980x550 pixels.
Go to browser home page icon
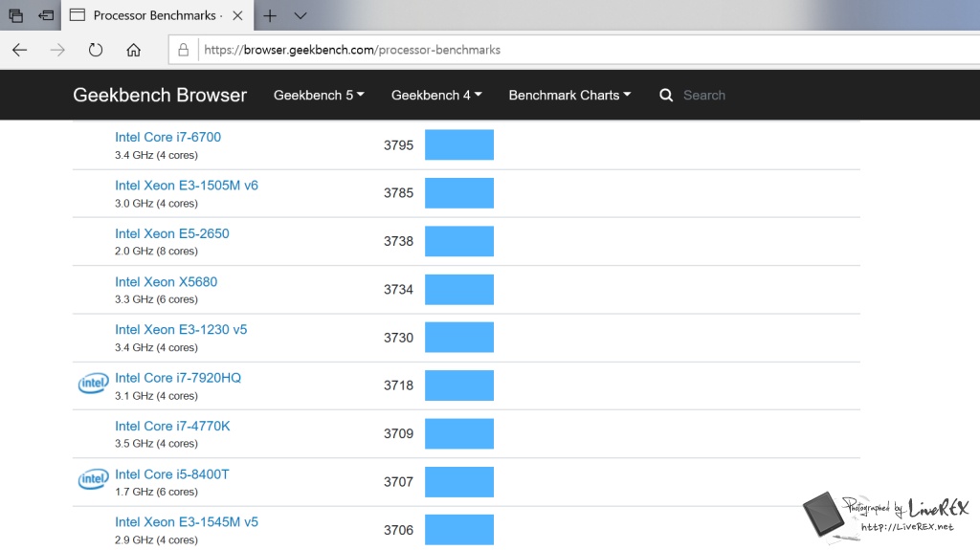coord(133,50)
